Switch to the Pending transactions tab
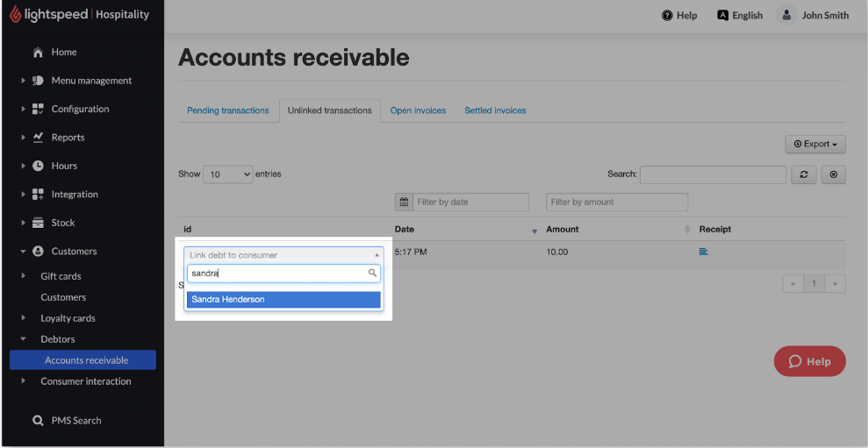This screenshot has height=448, width=868. [227, 110]
